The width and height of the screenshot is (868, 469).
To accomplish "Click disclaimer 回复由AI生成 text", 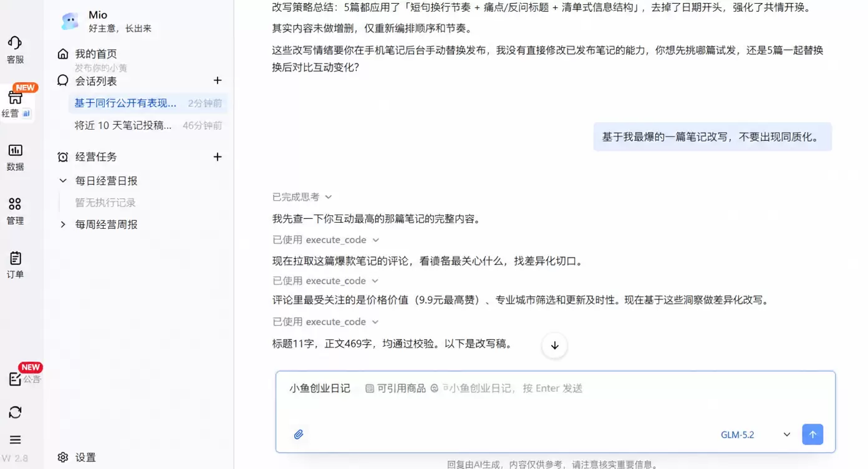I will coord(552,464).
